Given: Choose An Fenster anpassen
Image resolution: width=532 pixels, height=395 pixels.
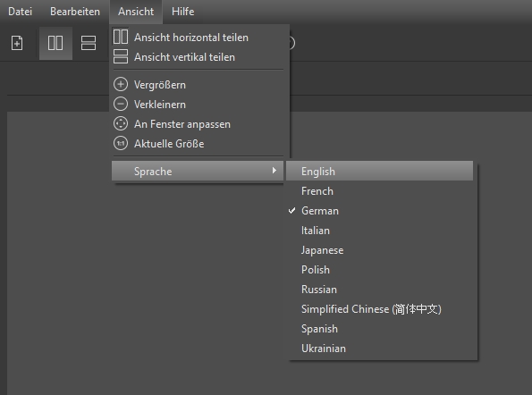Looking at the screenshot, I should [198, 124].
